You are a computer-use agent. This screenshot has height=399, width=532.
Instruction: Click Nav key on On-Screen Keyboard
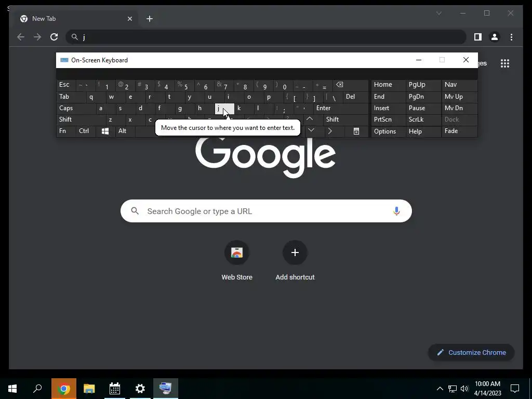[460, 85]
